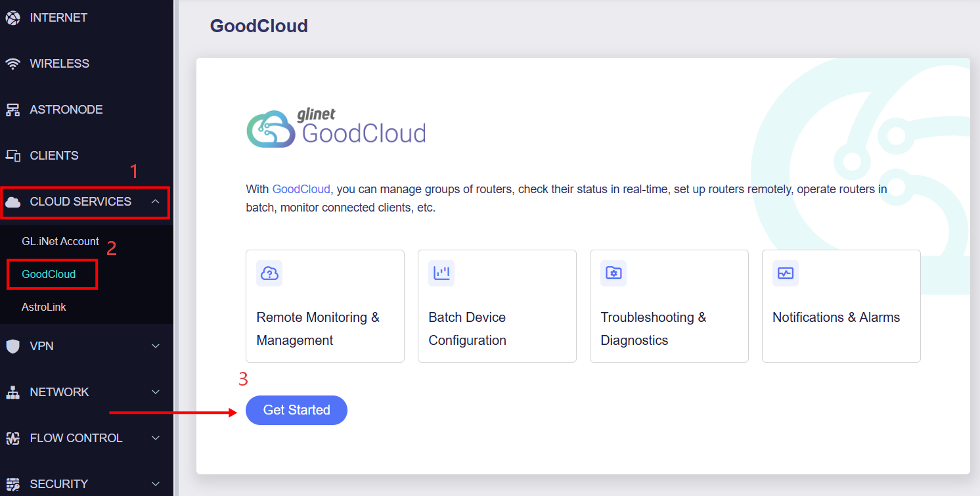This screenshot has width=980, height=496.
Task: Click the Remote Monitoring cloud question icon
Action: pos(269,273)
